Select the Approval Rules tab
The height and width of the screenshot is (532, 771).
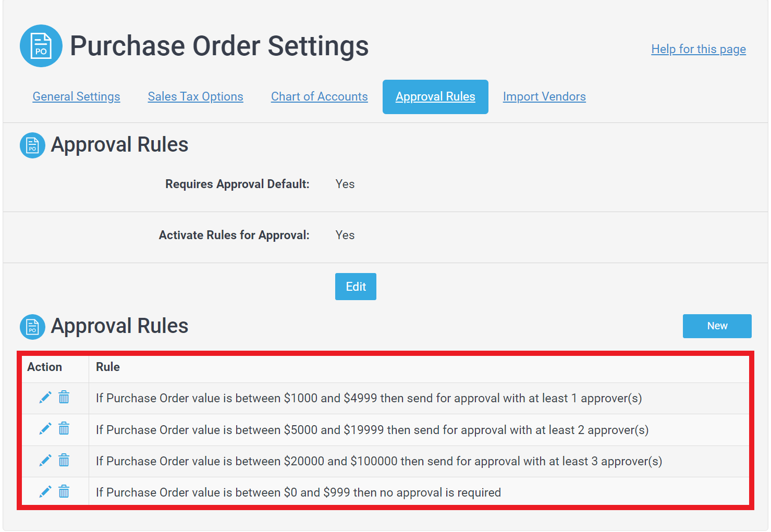tap(435, 97)
